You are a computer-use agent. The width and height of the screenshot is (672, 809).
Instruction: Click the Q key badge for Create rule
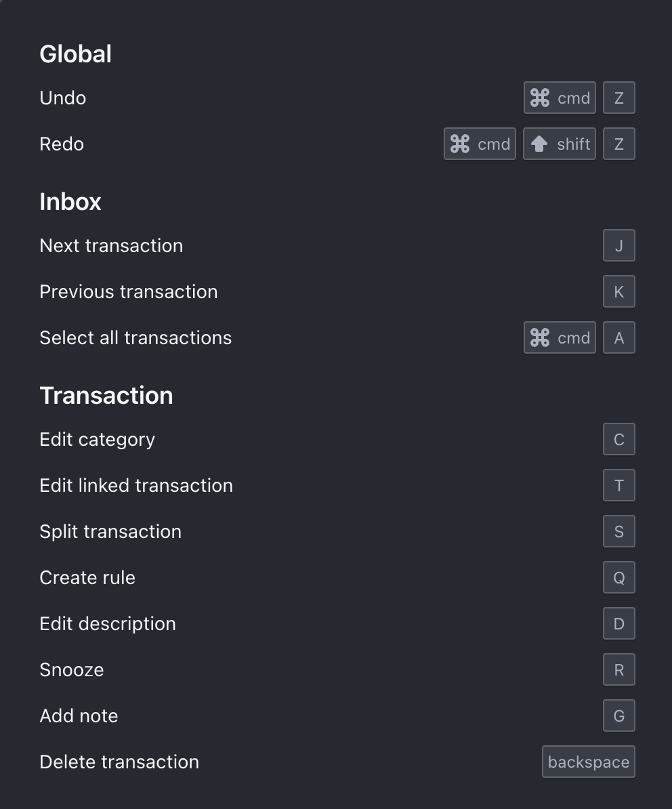tap(618, 577)
